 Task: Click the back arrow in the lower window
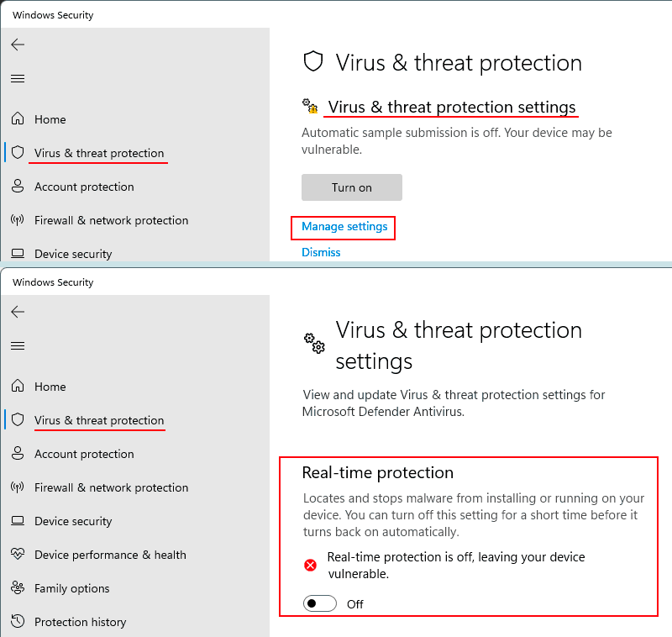coord(18,312)
